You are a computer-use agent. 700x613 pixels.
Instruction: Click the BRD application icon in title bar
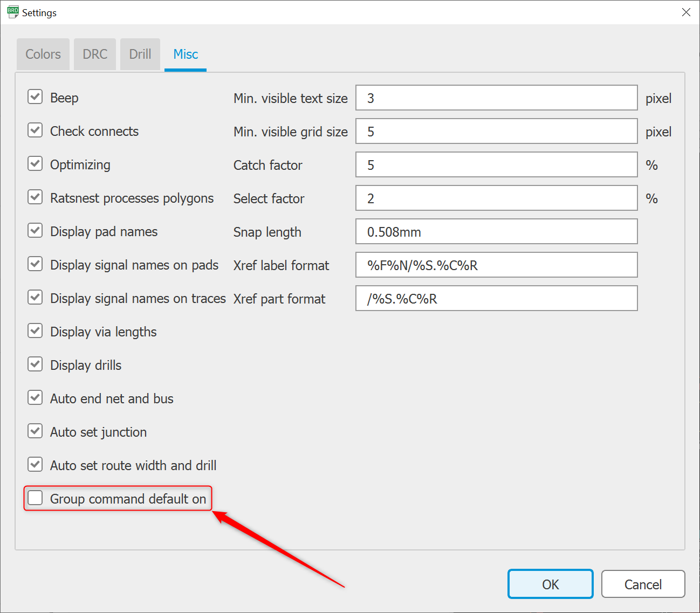12,11
